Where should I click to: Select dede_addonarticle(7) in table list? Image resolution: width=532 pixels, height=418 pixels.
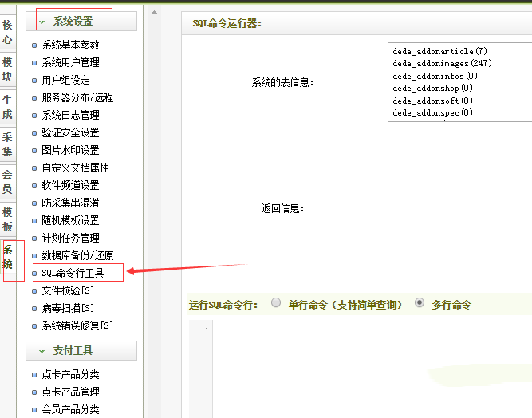point(439,51)
